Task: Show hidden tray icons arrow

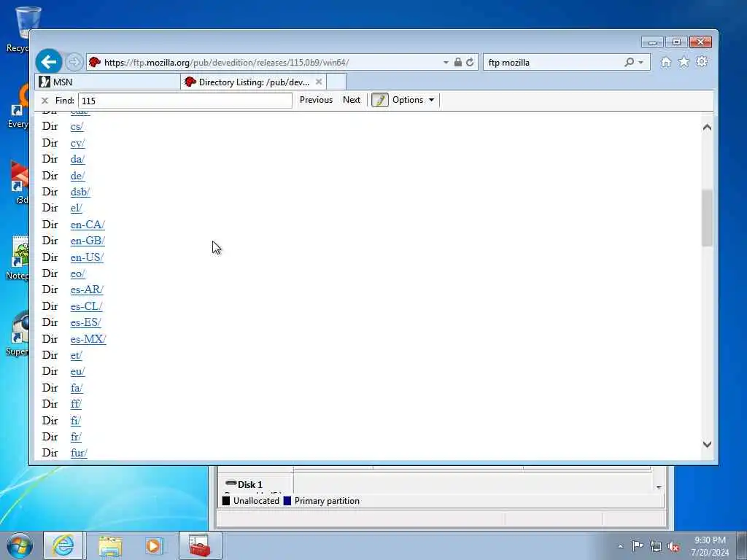Action: click(620, 546)
